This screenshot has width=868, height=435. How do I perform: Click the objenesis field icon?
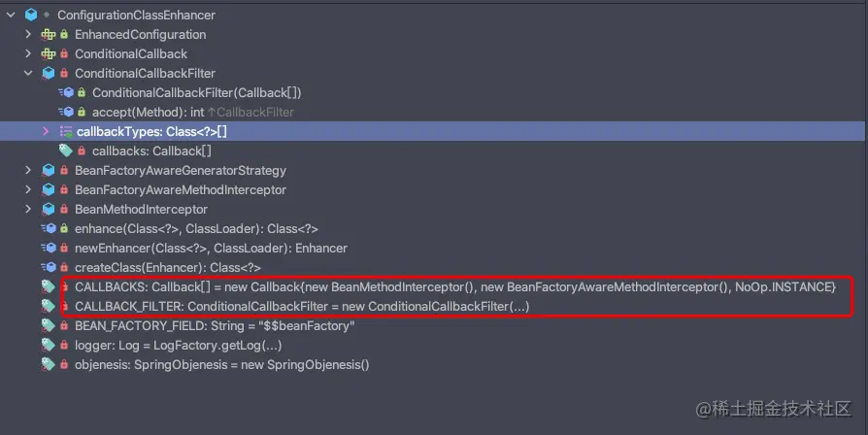[49, 364]
